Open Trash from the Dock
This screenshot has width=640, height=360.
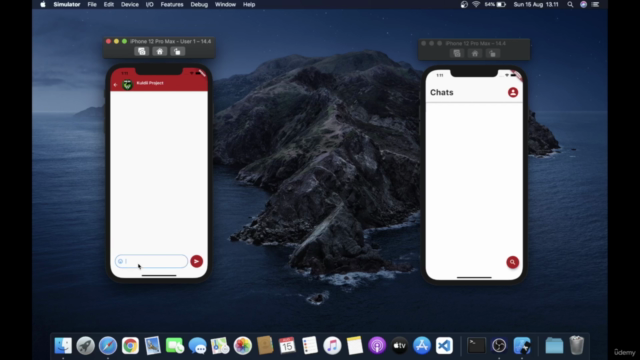tap(576, 346)
